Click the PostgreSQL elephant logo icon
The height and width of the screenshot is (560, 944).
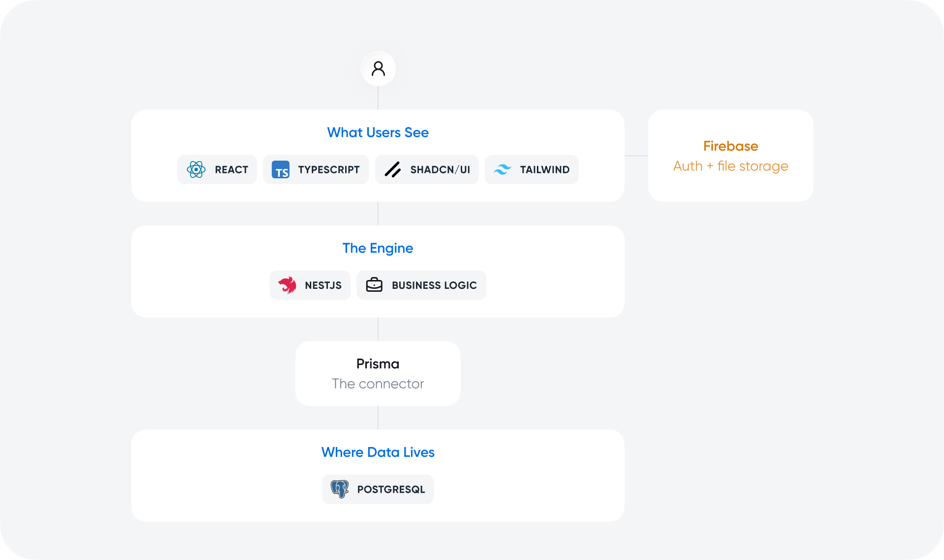click(x=340, y=489)
